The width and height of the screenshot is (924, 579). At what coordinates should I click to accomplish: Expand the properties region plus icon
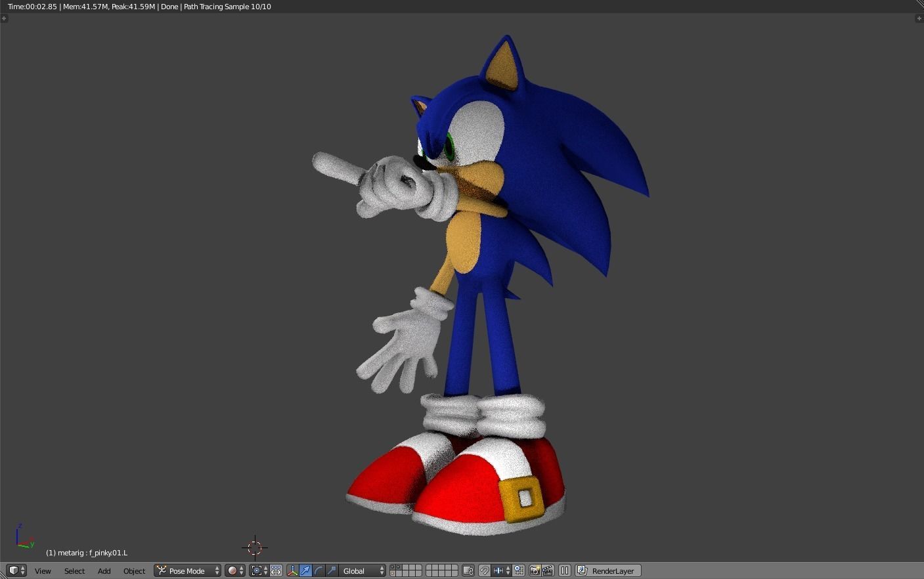(919, 18)
